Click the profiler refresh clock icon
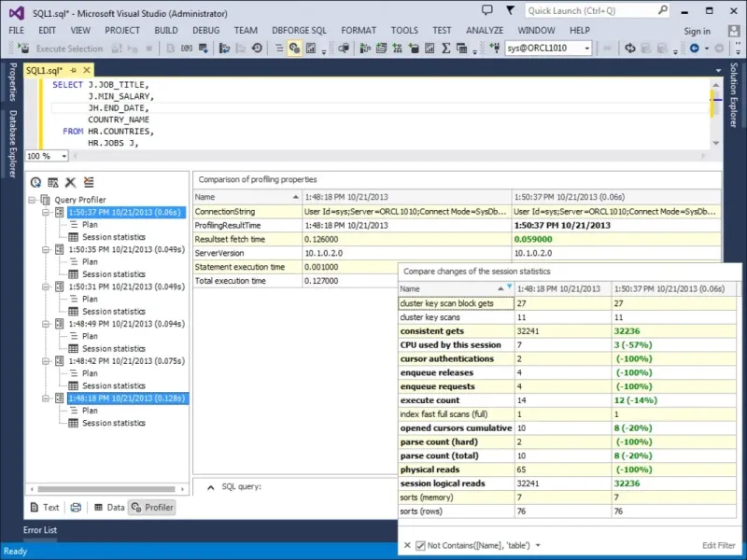 [36, 182]
